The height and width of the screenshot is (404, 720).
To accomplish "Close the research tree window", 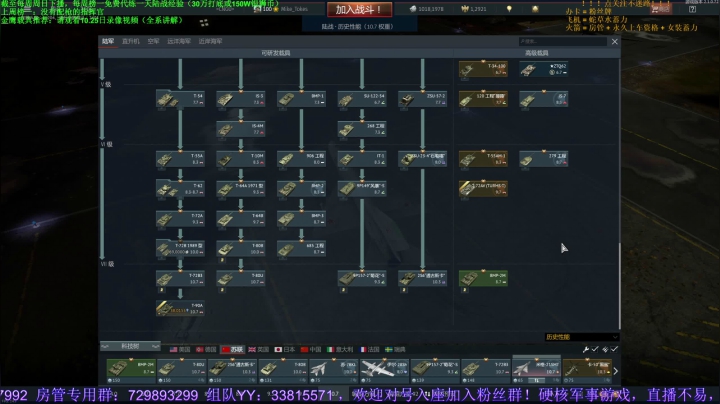I will (x=614, y=42).
